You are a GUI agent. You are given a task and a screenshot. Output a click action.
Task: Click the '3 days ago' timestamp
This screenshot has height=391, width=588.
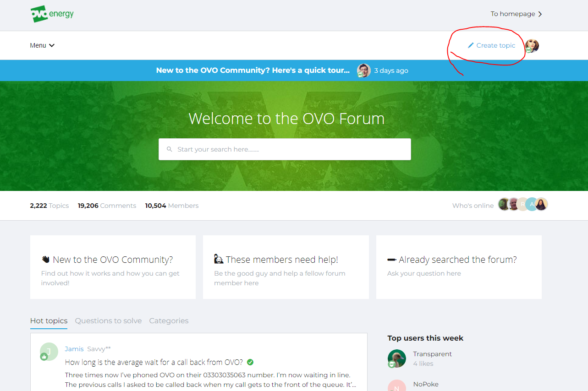(x=391, y=71)
